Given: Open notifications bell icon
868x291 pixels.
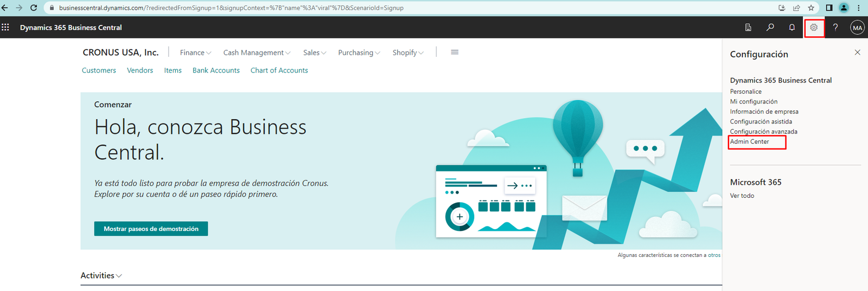Looking at the screenshot, I should (x=792, y=27).
